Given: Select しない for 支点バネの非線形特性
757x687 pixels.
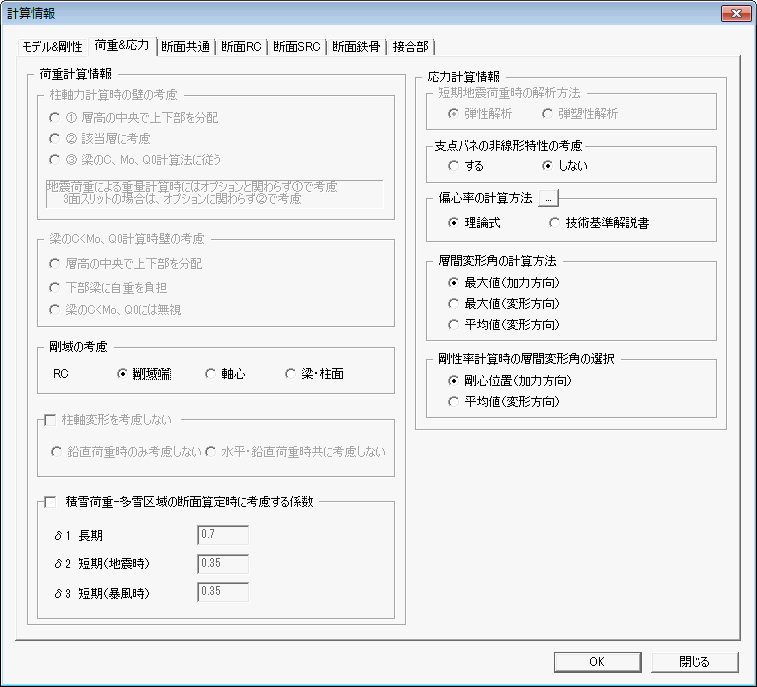Looking at the screenshot, I should 546,164.
